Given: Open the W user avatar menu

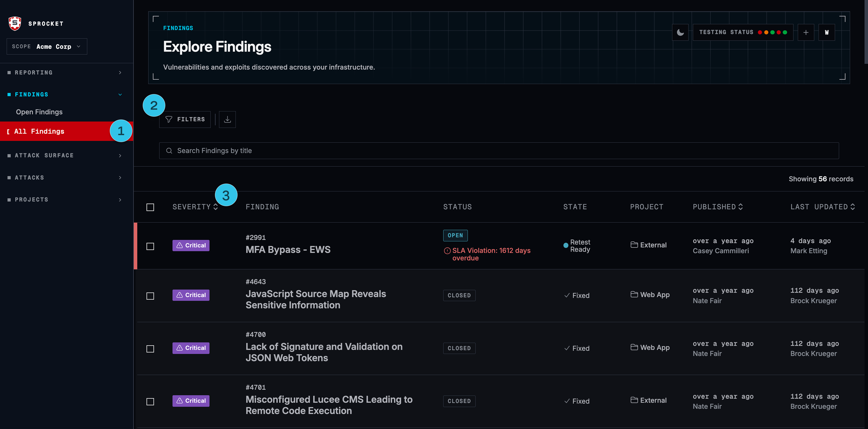Looking at the screenshot, I should [827, 32].
